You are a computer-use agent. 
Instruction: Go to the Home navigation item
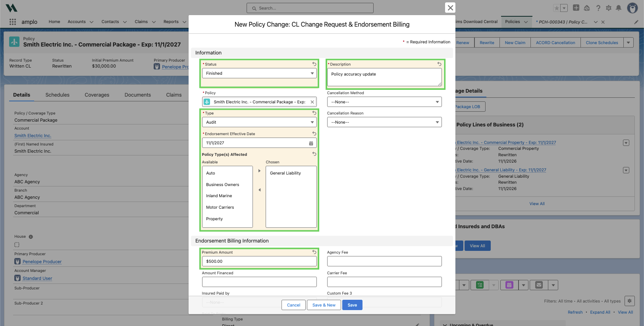click(54, 22)
